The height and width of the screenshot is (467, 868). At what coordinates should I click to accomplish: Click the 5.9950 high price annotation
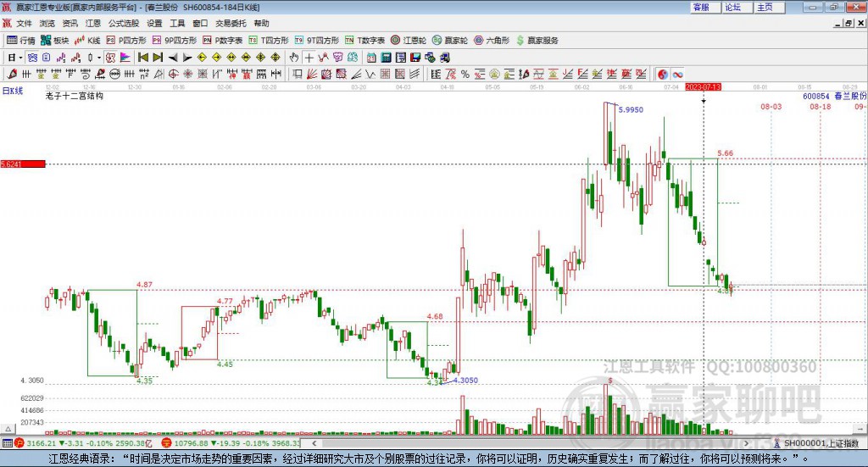pyautogui.click(x=631, y=109)
